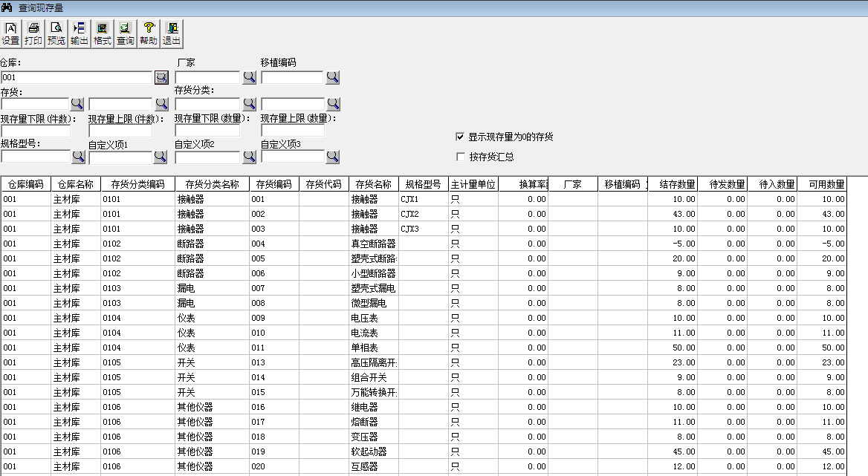This screenshot has width=868, height=476.
Task: Open the 设置 (Settings) toolbar icon
Action: click(x=12, y=33)
